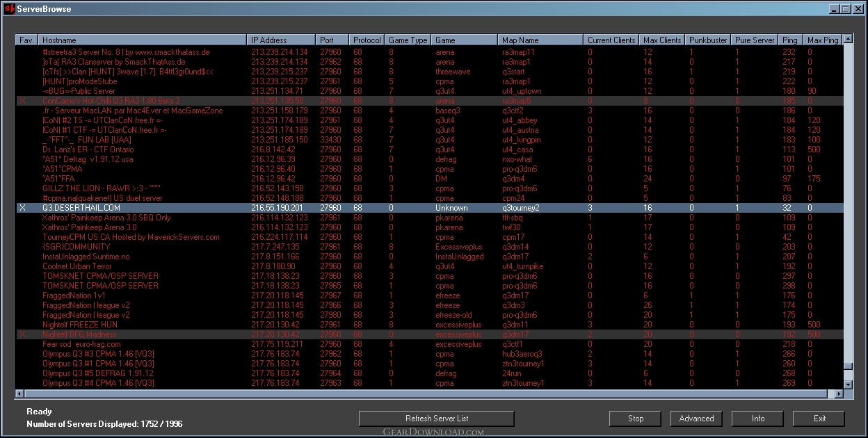Image resolution: width=868 pixels, height=438 pixels.
Task: Select ConCarne's Hot-Chilli Q3 RA3 server
Action: pos(429,101)
